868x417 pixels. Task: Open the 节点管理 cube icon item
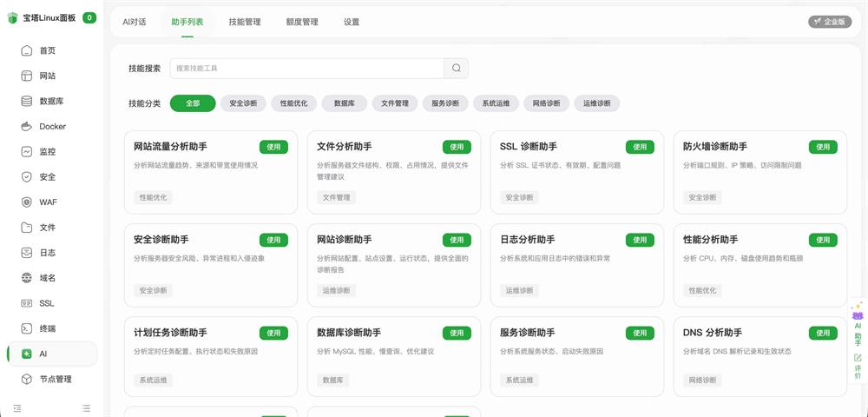point(56,380)
